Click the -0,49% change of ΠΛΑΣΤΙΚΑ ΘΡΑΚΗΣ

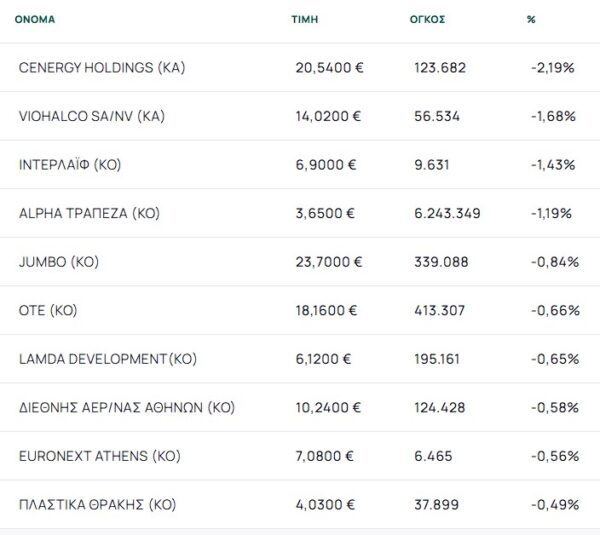click(554, 504)
